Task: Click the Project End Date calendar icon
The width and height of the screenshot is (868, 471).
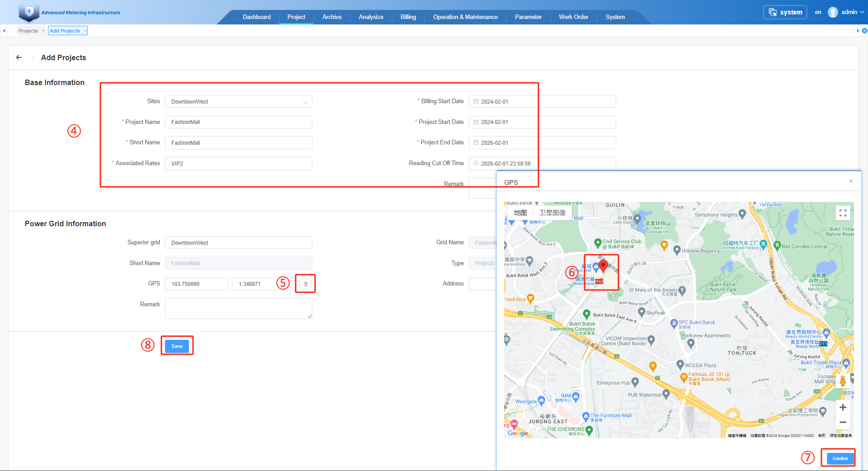Action: click(x=476, y=143)
